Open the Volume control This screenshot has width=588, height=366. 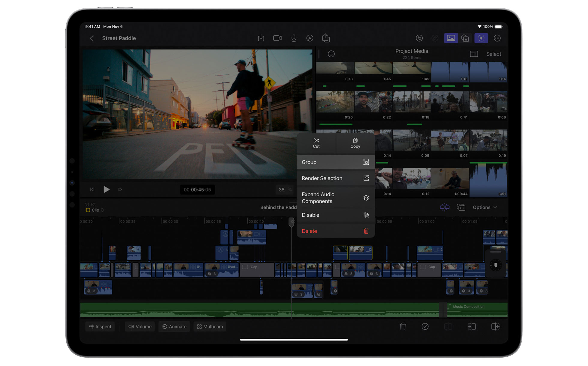(140, 327)
